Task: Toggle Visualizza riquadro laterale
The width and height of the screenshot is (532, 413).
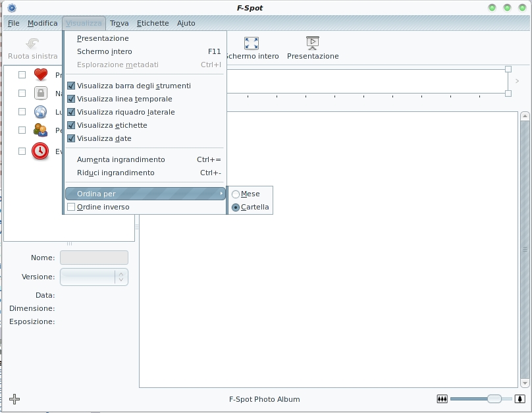Action: click(x=145, y=112)
